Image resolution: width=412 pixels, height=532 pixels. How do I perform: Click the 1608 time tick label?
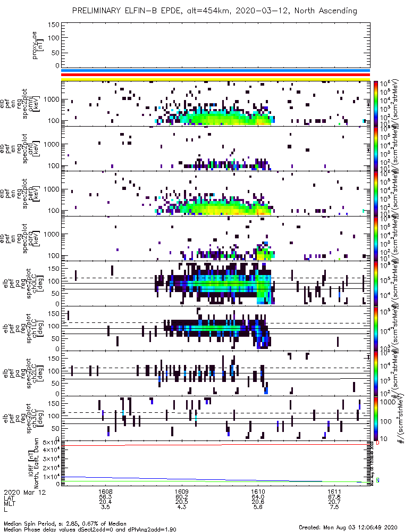(x=105, y=492)
